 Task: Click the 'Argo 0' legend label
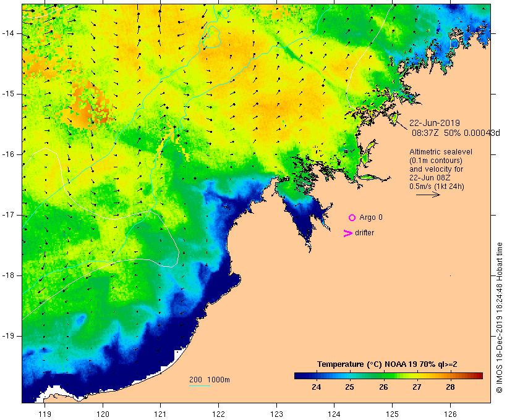[x=371, y=217]
